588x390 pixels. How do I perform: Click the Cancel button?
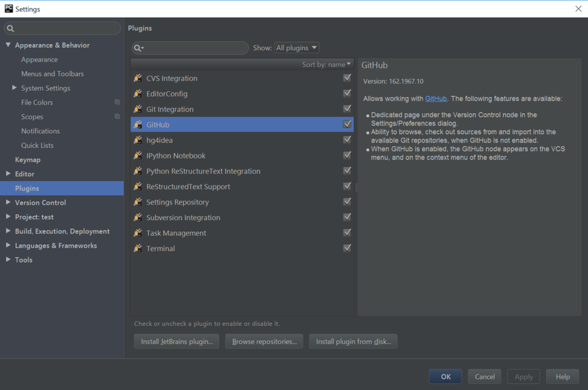(485, 376)
